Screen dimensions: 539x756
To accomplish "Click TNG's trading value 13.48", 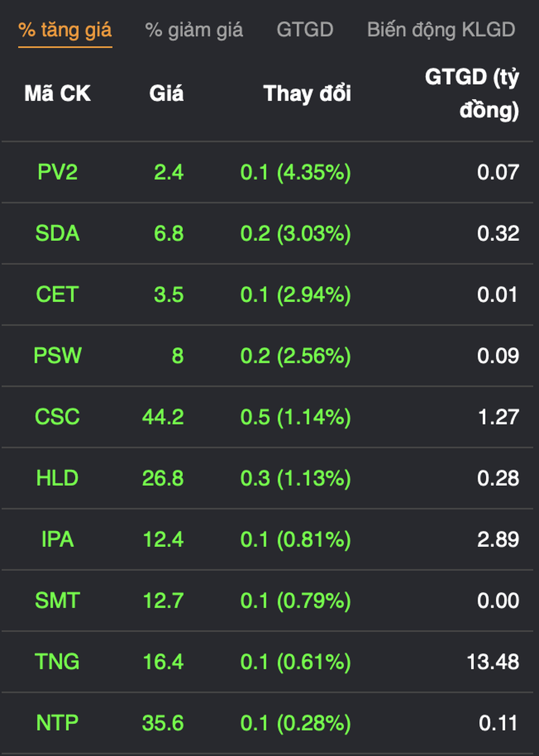I will [492, 662].
